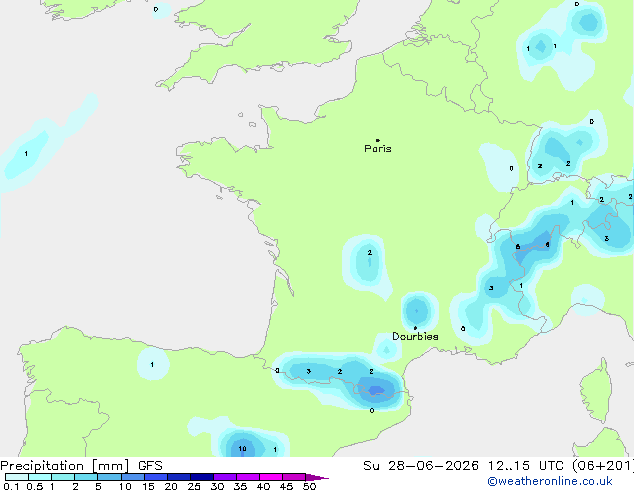
Task: Click the Dourbies location dot marker
Action: point(415,328)
